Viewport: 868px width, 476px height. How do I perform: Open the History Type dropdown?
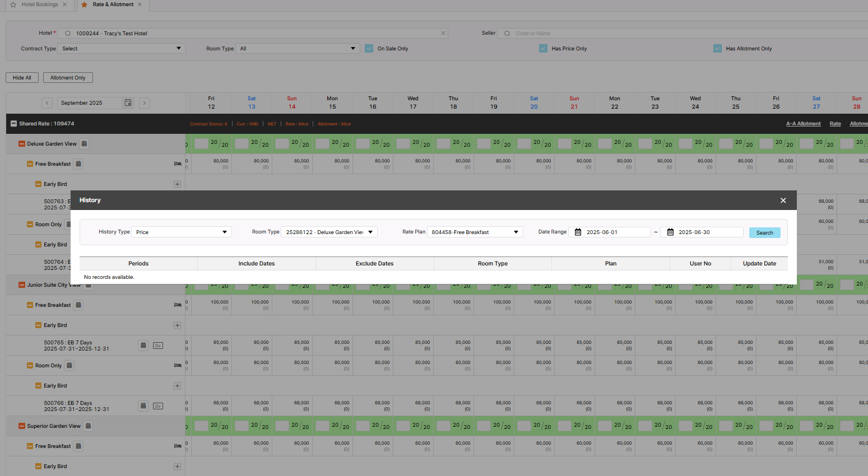click(x=181, y=232)
